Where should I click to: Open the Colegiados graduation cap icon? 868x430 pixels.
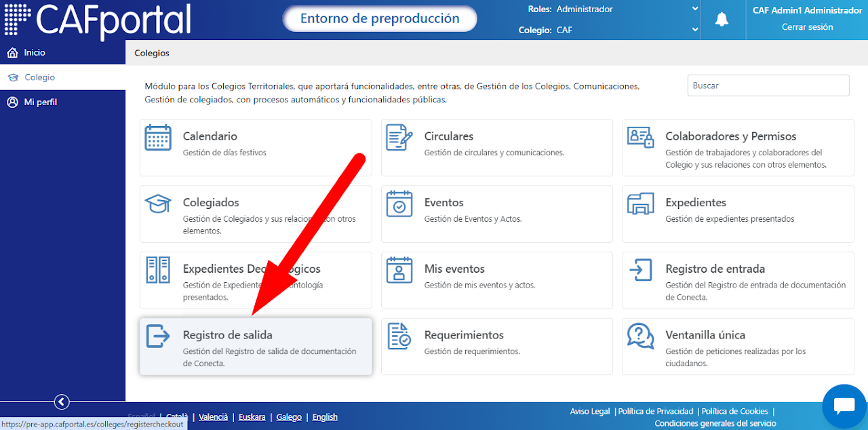tap(158, 203)
